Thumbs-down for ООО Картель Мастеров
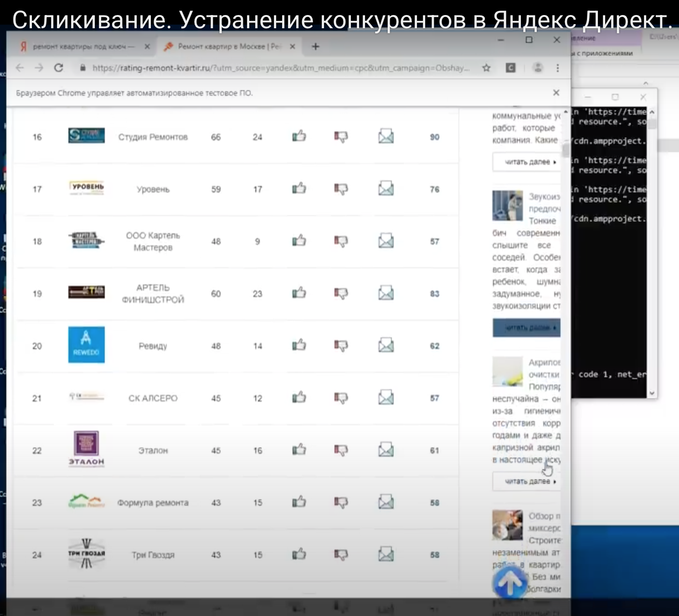 (x=341, y=241)
